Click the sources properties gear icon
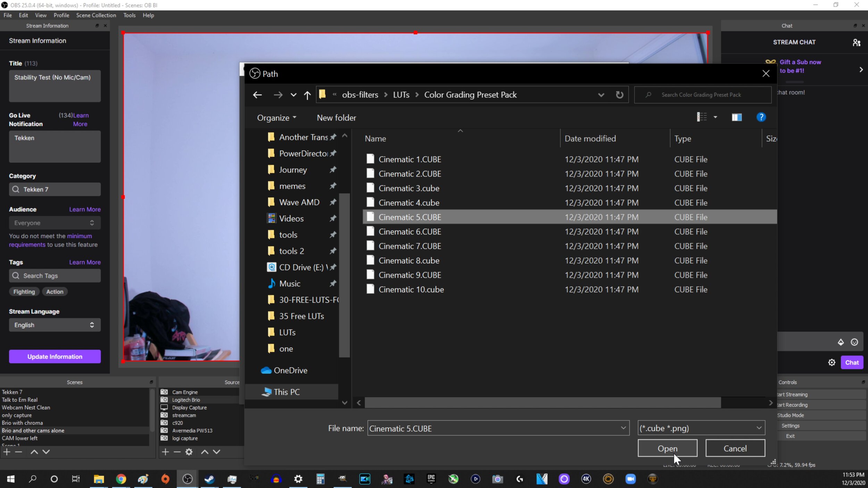This screenshot has height=488, width=868. [x=189, y=452]
